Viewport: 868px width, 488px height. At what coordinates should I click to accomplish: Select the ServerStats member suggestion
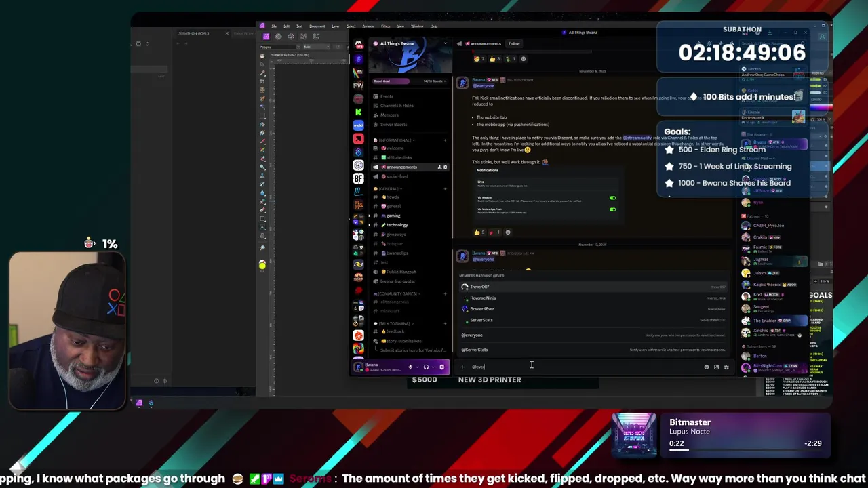593,320
